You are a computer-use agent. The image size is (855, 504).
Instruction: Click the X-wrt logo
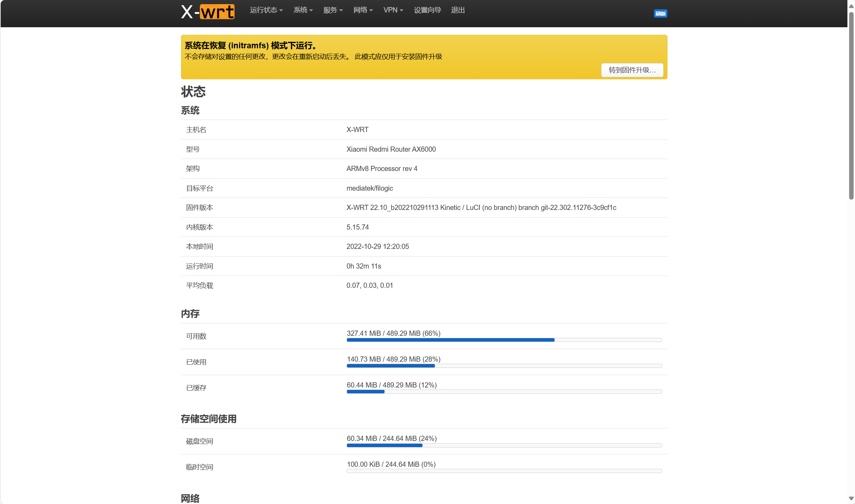coord(208,12)
